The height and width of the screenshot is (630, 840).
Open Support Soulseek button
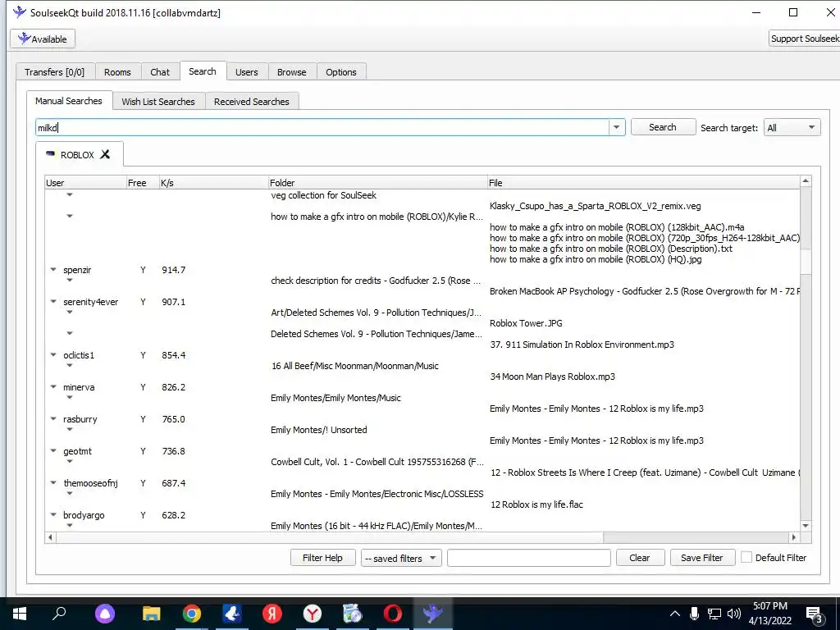click(804, 39)
